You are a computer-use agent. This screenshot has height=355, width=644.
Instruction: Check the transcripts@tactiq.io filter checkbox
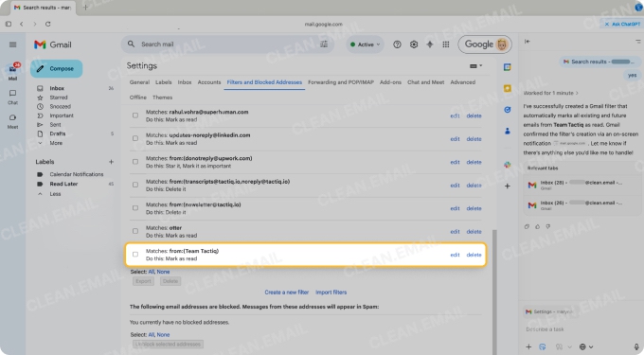(x=135, y=185)
